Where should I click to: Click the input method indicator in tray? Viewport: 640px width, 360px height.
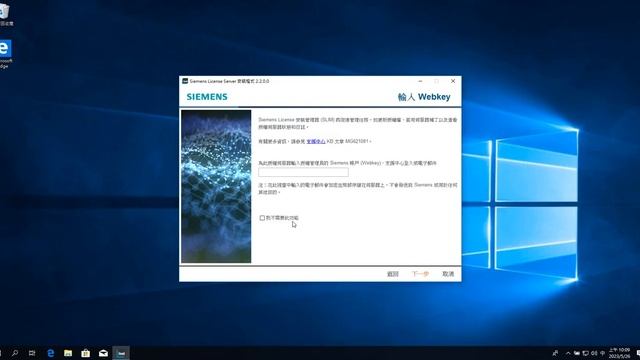click(x=602, y=353)
